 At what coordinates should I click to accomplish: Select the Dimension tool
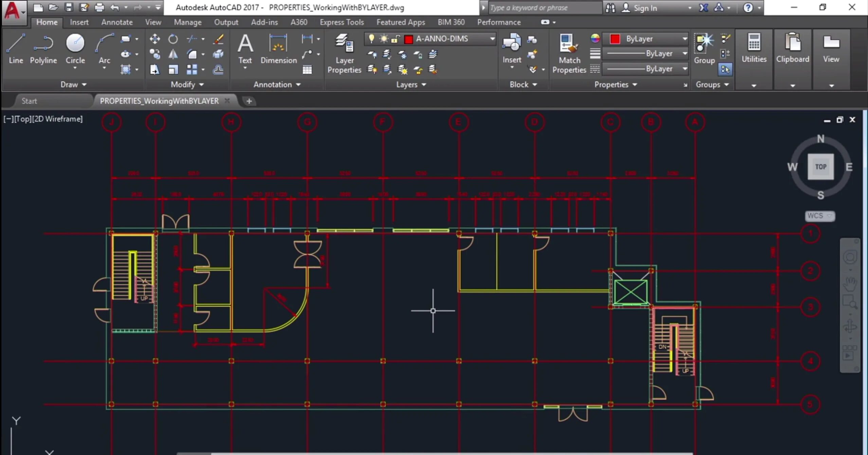278,48
